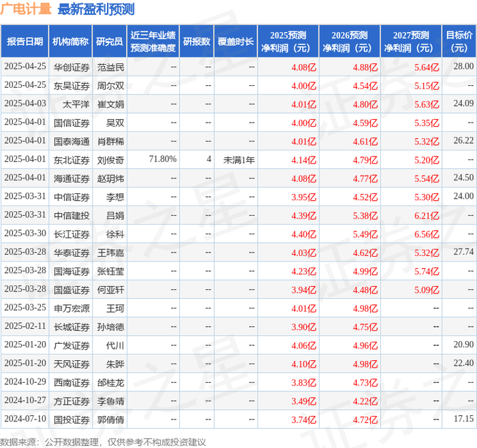Select 广发证券 institution cell
Viewport: 477px width, 448px height.
point(72,345)
